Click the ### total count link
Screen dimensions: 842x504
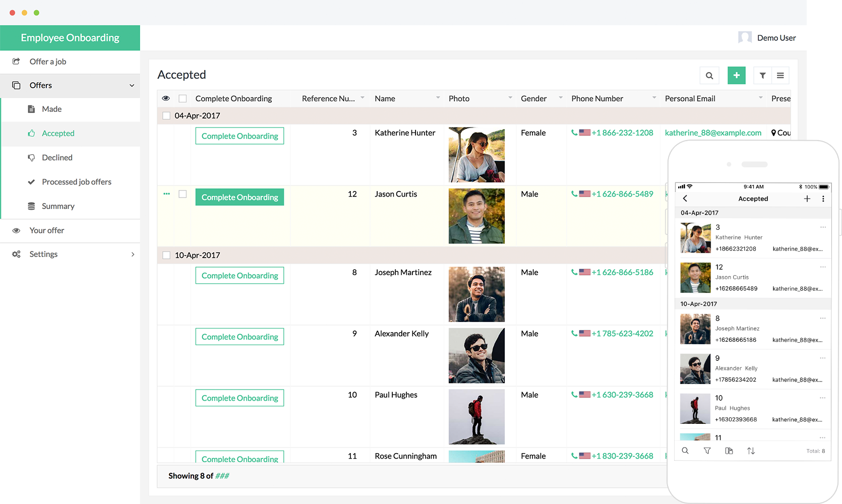pyautogui.click(x=222, y=476)
